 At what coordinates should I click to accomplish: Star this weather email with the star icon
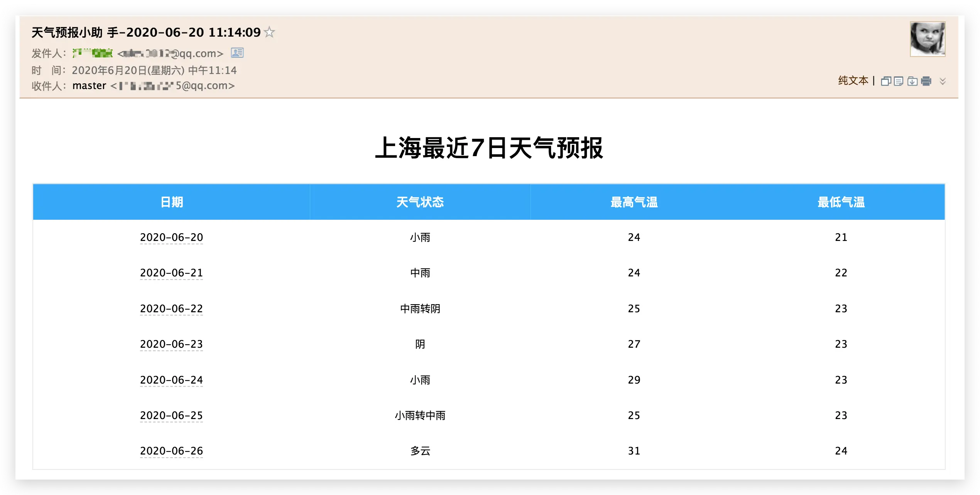[x=269, y=32]
